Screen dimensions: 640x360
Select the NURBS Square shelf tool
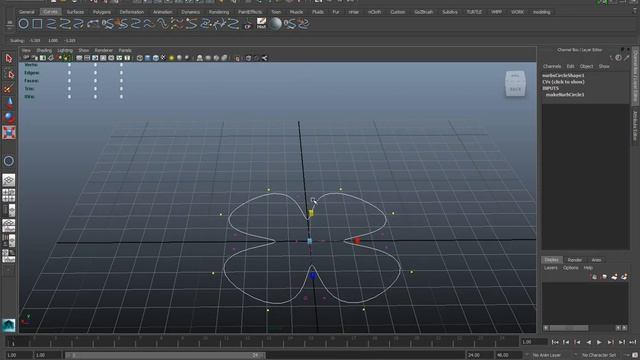click(37, 24)
